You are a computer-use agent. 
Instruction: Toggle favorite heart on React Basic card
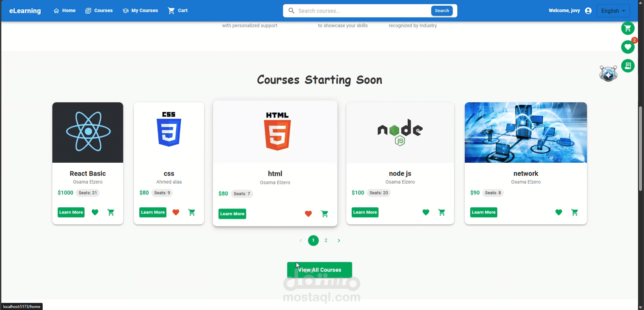[x=95, y=212]
